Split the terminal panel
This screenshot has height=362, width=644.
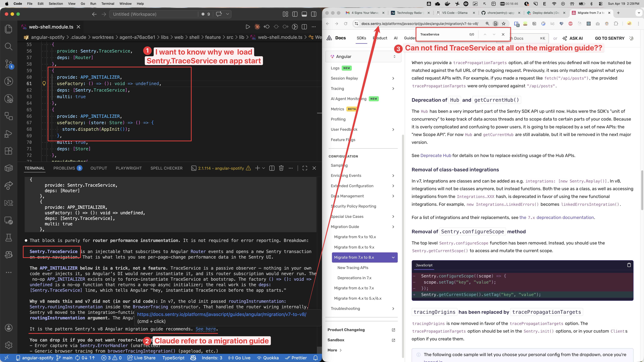[x=272, y=168]
